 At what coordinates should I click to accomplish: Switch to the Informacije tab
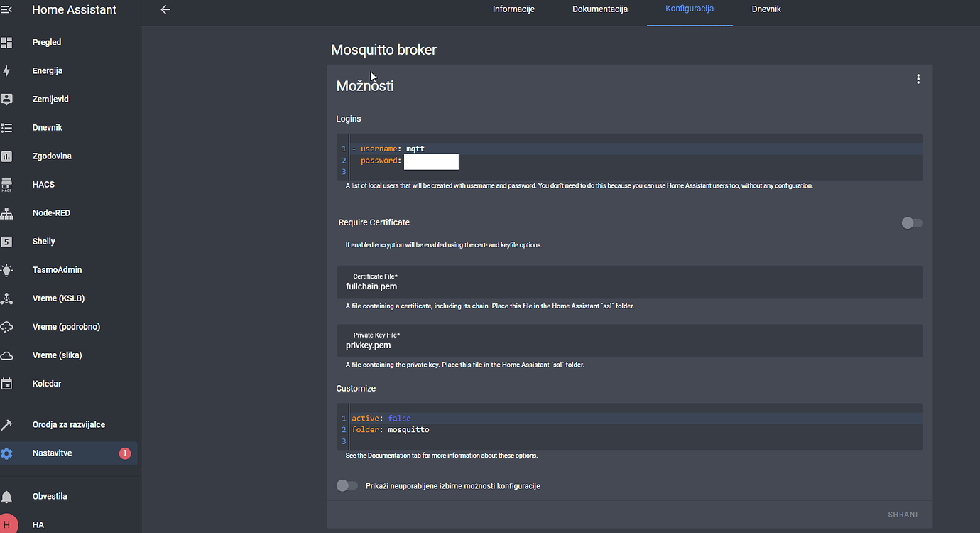coord(513,9)
